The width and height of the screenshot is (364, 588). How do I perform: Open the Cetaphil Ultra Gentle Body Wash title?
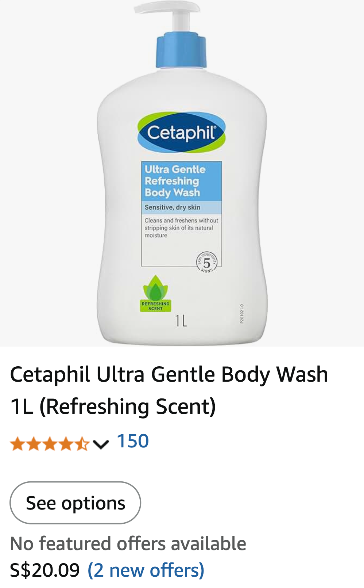[169, 390]
